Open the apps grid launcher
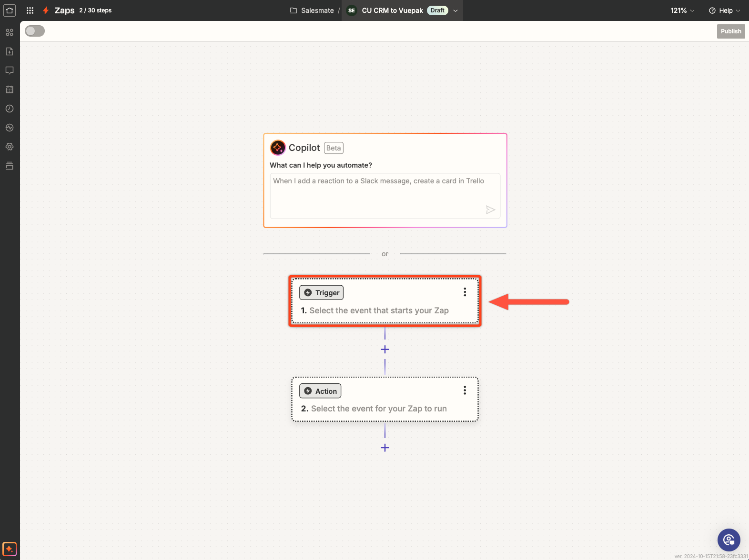This screenshot has width=749, height=560. 30,10
